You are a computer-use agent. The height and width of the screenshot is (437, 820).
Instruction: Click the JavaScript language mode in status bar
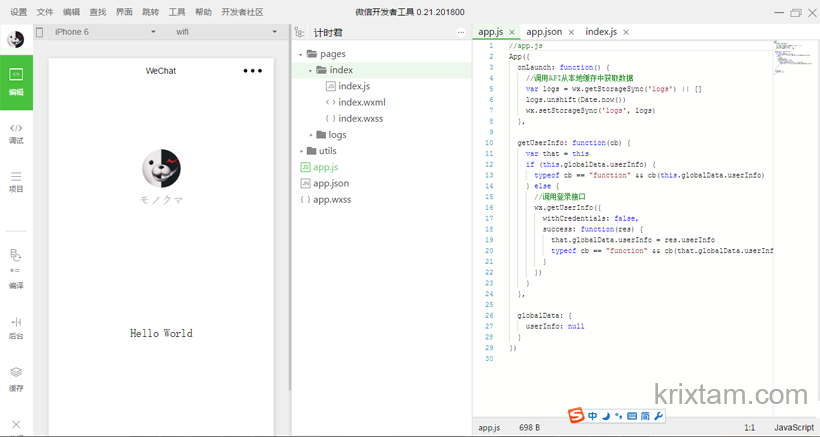pyautogui.click(x=793, y=427)
